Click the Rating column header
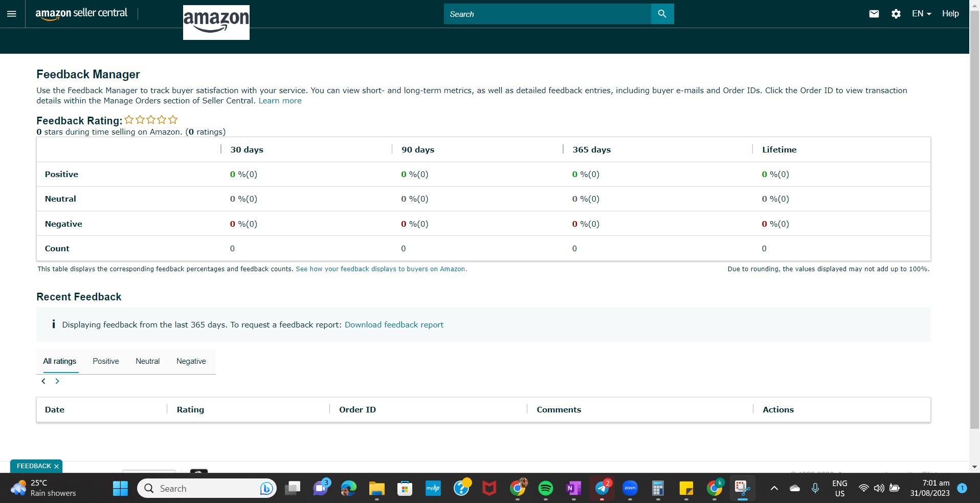 [190, 410]
